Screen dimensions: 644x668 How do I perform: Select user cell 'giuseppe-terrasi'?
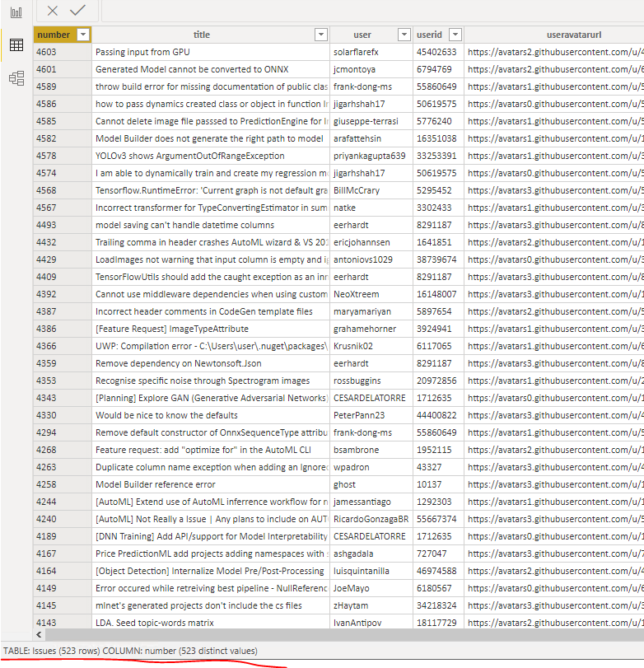[x=371, y=121]
